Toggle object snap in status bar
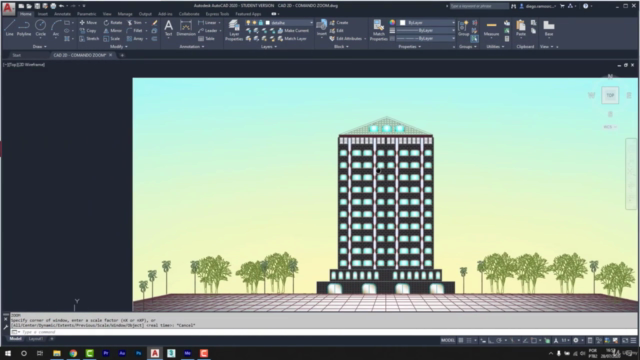The width and height of the screenshot is (640, 360). (x=534, y=340)
